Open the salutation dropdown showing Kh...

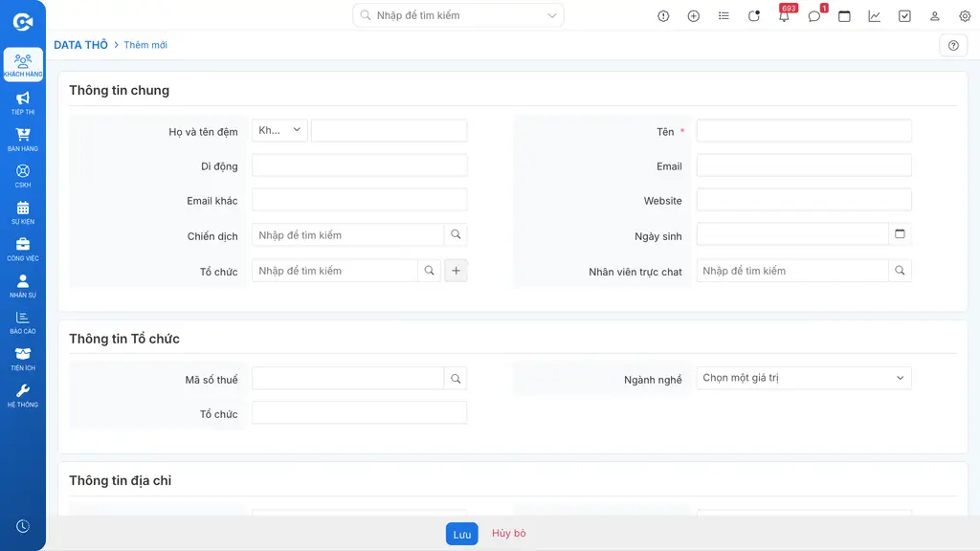point(279,130)
